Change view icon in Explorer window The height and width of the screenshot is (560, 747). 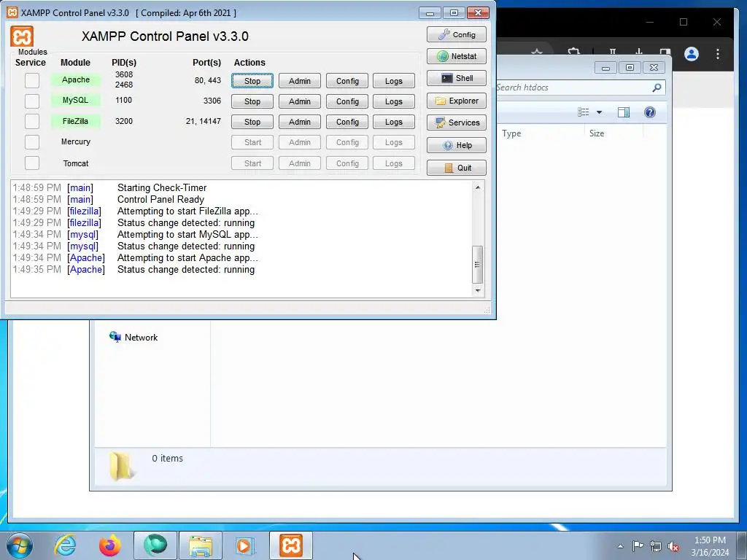coord(583,112)
